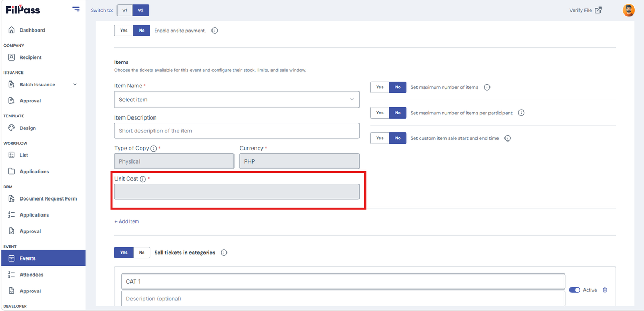
Task: Select Yes for Set maximum number of items
Action: click(380, 87)
